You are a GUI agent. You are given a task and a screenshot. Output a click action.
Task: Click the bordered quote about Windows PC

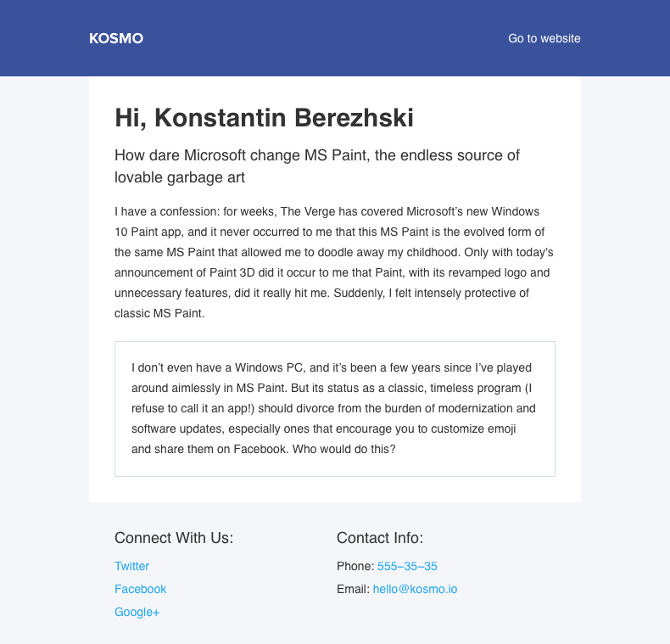click(334, 409)
